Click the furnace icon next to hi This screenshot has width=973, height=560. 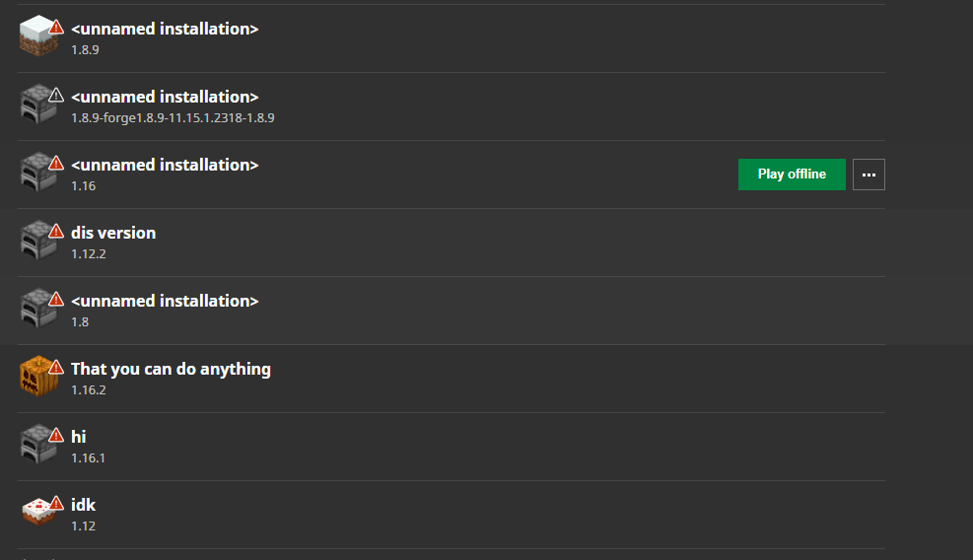click(x=37, y=445)
